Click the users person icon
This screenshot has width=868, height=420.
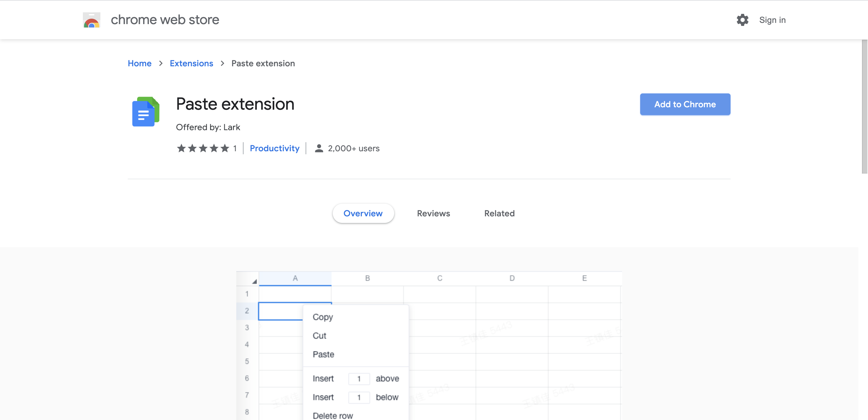pyautogui.click(x=319, y=148)
